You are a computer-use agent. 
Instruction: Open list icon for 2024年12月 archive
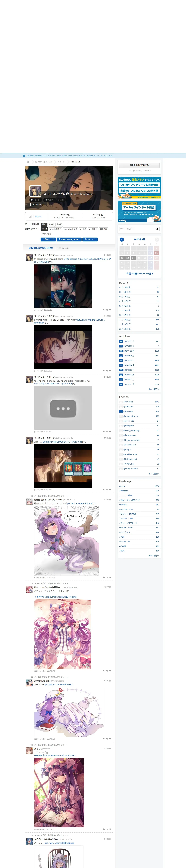pyautogui.click(x=121, y=351)
